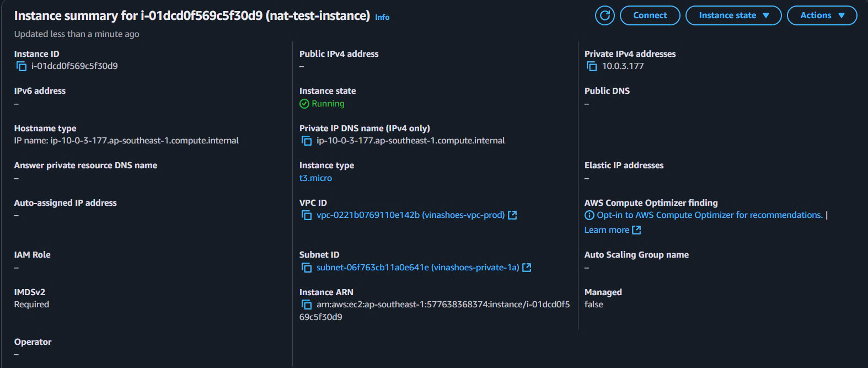The height and width of the screenshot is (368, 868).
Task: Click the Learn more link
Action: pyautogui.click(x=607, y=230)
